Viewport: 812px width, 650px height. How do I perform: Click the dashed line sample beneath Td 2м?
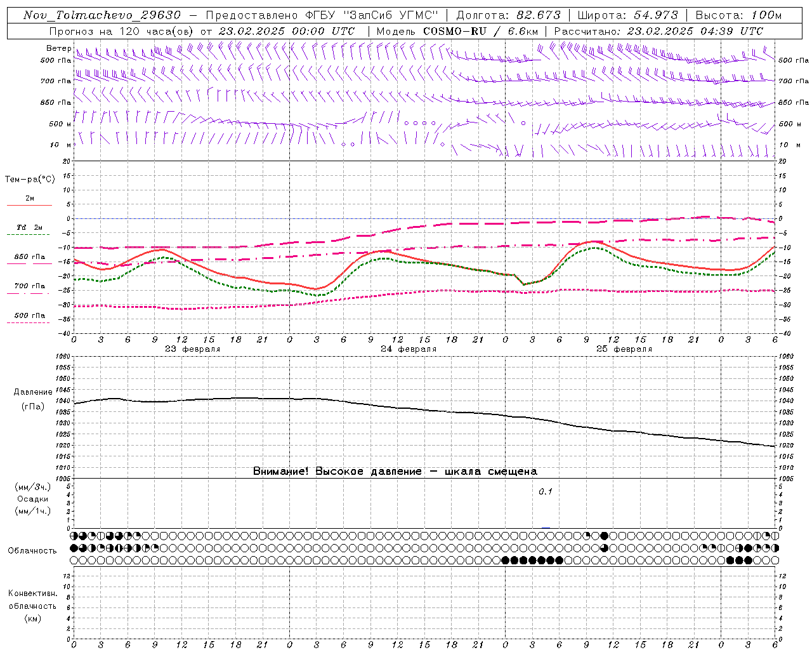point(29,235)
